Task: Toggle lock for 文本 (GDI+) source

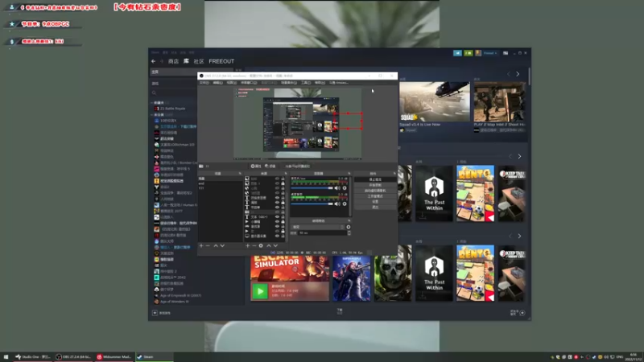Action: point(283,216)
